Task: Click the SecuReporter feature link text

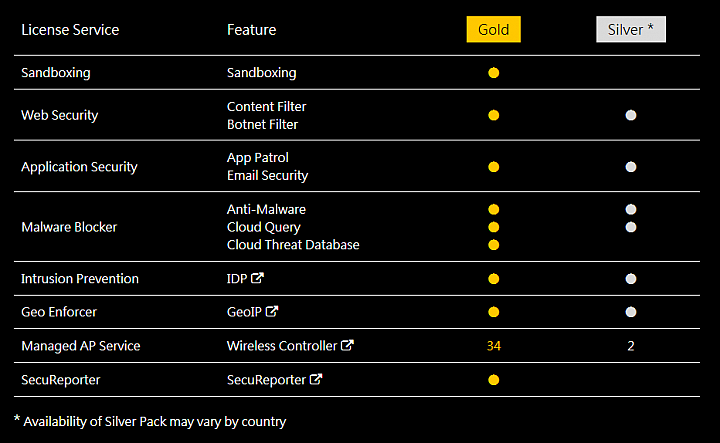Action: tap(266, 380)
